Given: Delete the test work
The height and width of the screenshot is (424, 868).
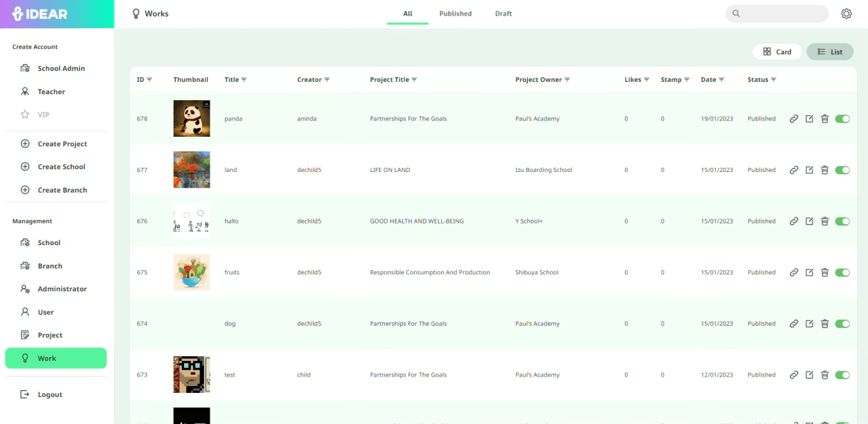Looking at the screenshot, I should pos(825,375).
